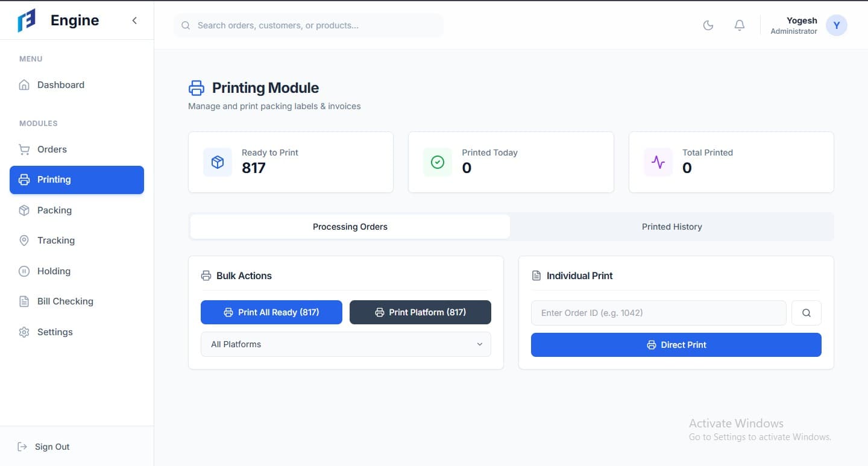Image resolution: width=868 pixels, height=466 pixels.
Task: Click the Ready to Print box icon
Action: (218, 162)
